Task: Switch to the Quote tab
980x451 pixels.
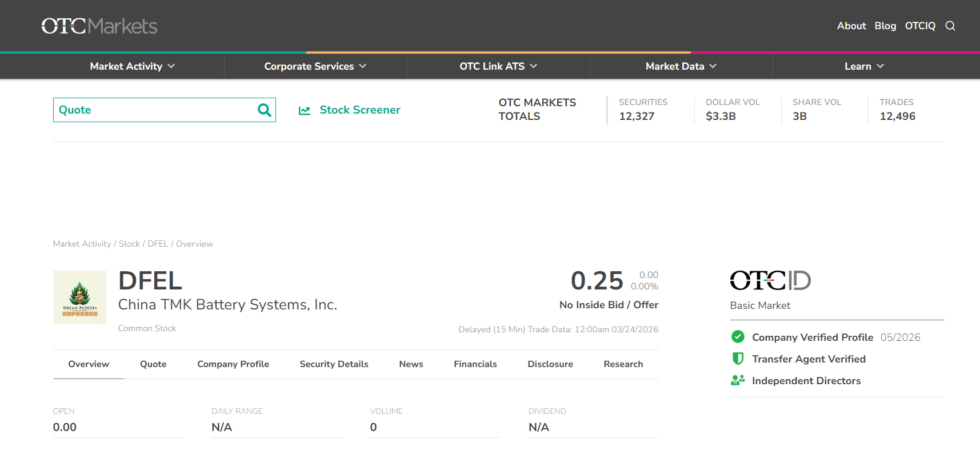Action: coord(153,364)
